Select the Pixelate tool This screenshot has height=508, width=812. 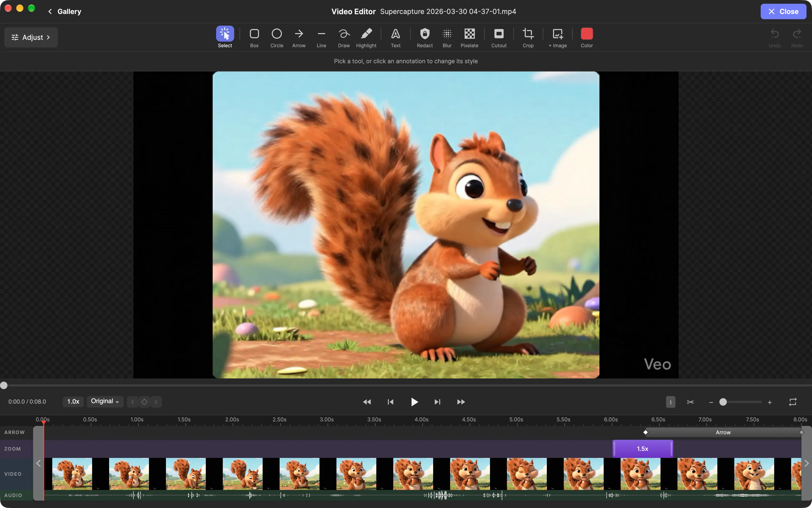click(469, 37)
